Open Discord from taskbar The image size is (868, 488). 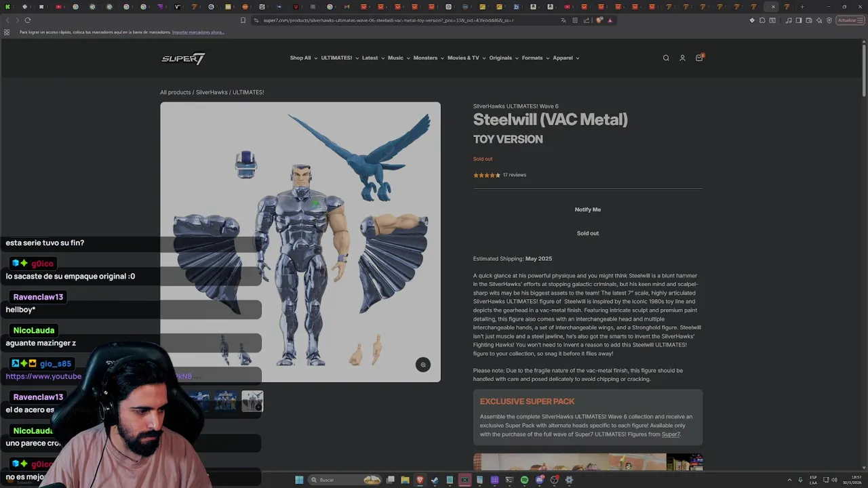click(x=539, y=480)
